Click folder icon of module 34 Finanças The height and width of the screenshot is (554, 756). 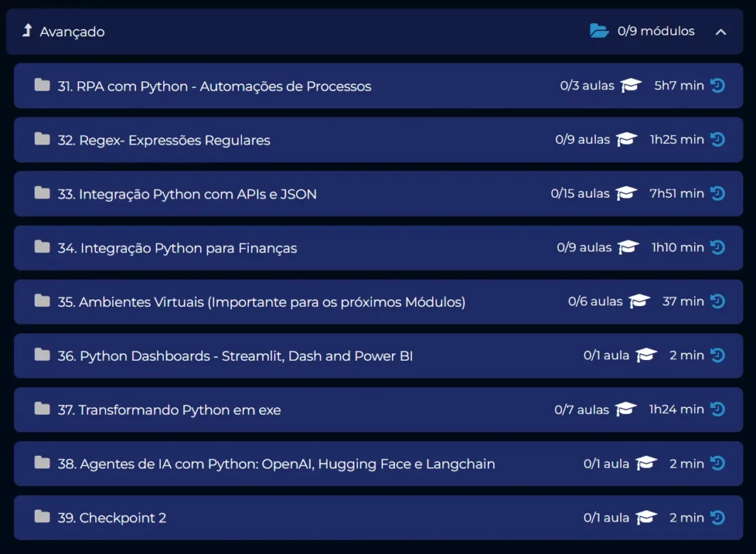click(x=42, y=247)
